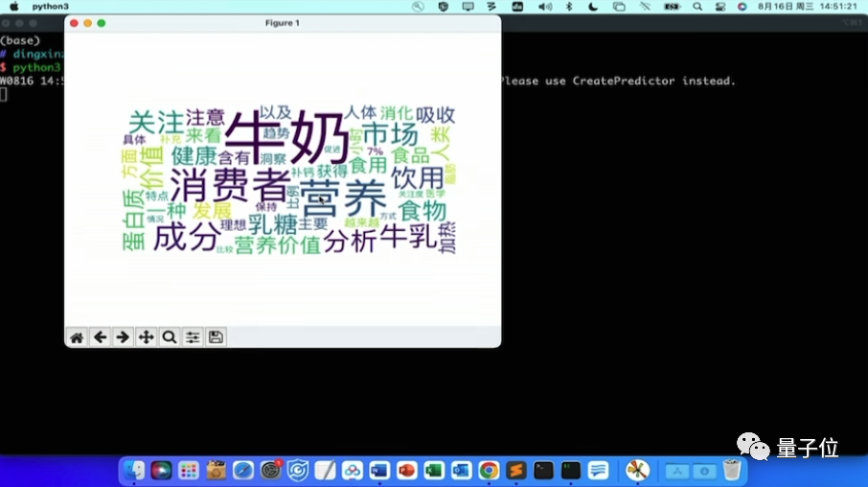Activate the zoom-to-rectangle tool
The image size is (868, 487).
170,337
